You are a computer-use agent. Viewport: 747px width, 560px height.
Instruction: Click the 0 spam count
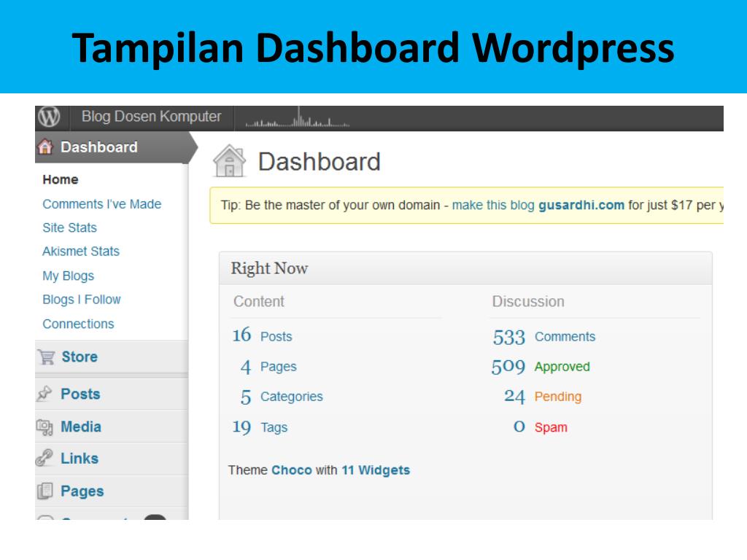tap(519, 427)
